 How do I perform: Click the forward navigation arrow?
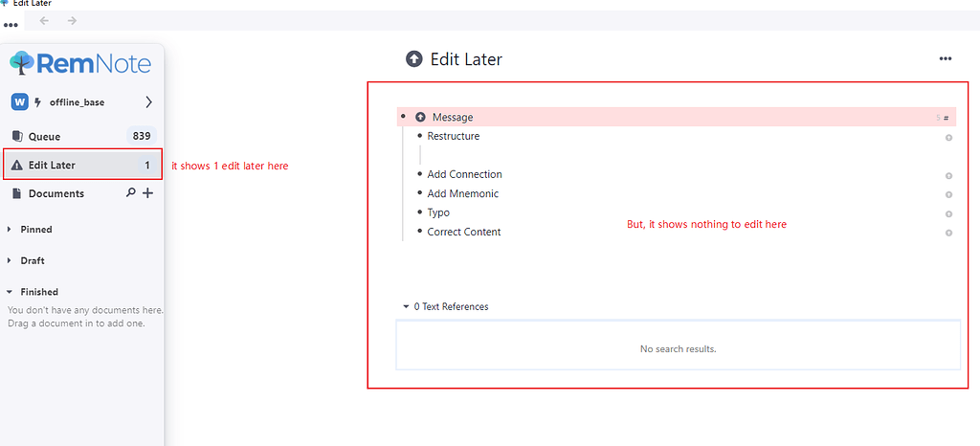click(x=73, y=21)
